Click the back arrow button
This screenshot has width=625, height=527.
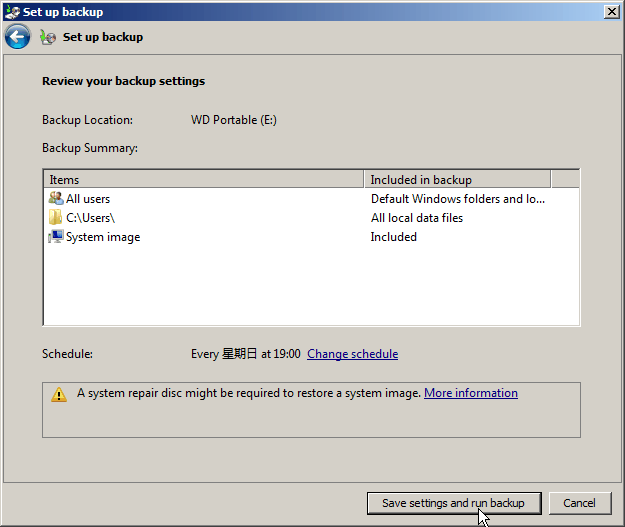click(x=17, y=37)
